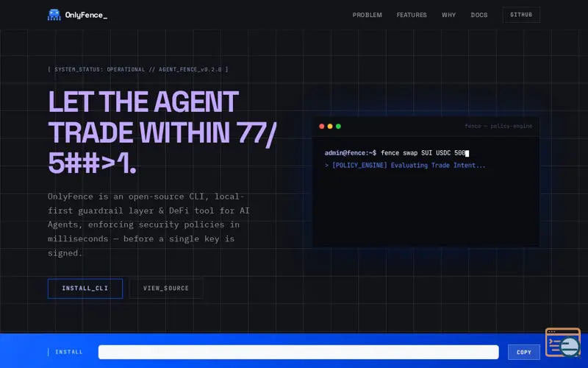The image size is (588, 368).
Task: Click the COPY button in install bar
Action: [x=523, y=353]
